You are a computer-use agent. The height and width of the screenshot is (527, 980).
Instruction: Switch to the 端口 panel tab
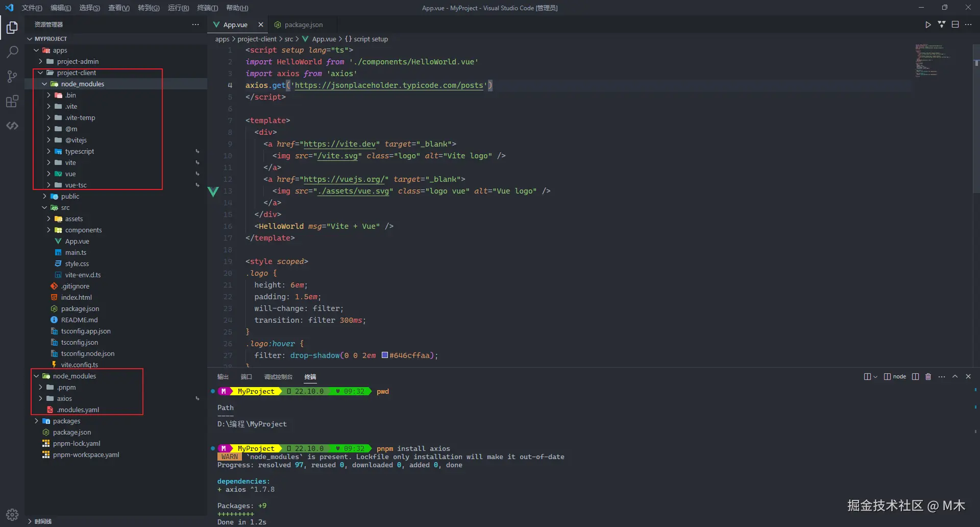pos(246,377)
